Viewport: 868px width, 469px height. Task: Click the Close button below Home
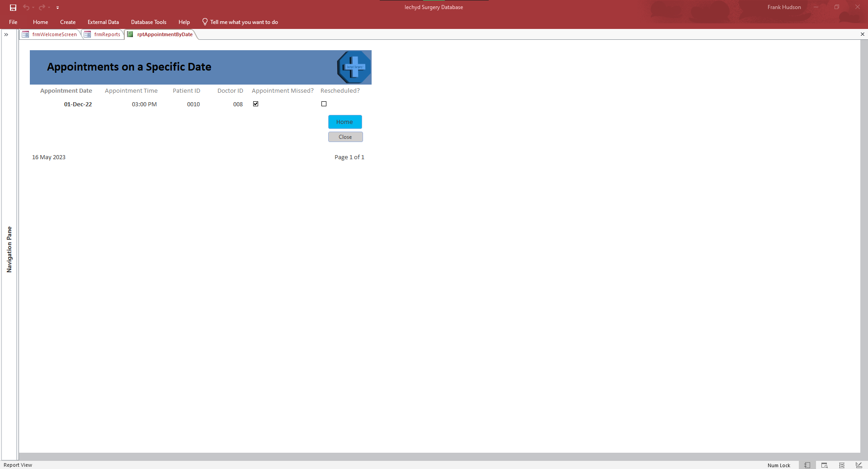pyautogui.click(x=345, y=137)
